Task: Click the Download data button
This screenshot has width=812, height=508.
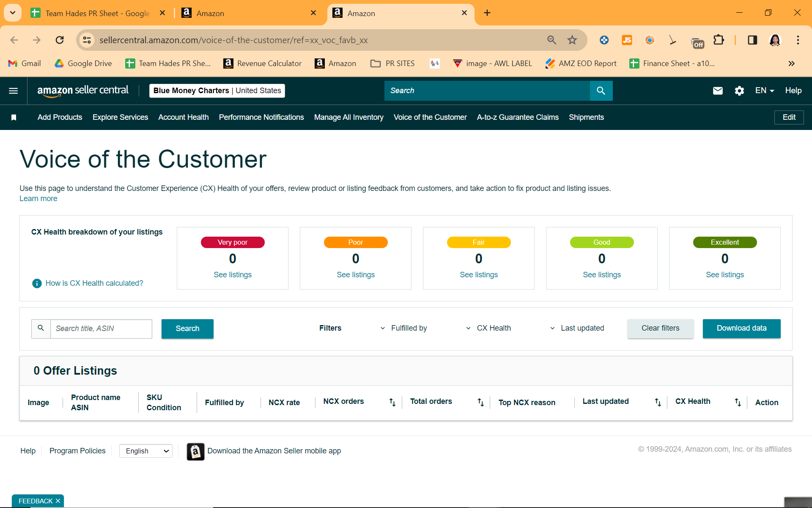Action: point(742,329)
